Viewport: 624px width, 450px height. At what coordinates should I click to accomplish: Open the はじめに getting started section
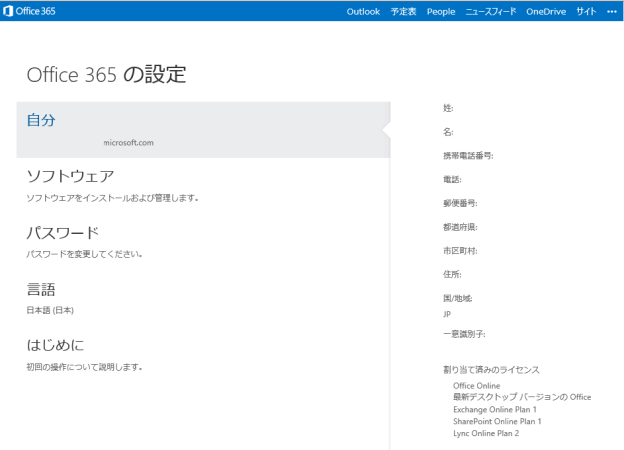click(x=55, y=345)
